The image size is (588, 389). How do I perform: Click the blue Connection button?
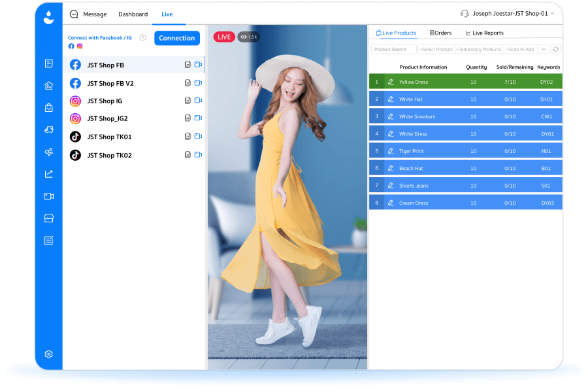tap(177, 38)
